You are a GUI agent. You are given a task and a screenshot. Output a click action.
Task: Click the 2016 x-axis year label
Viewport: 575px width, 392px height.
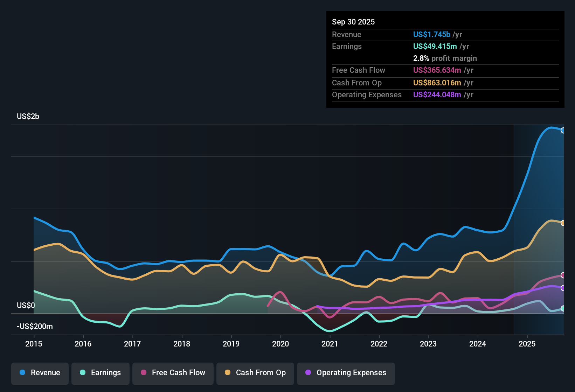click(x=83, y=344)
